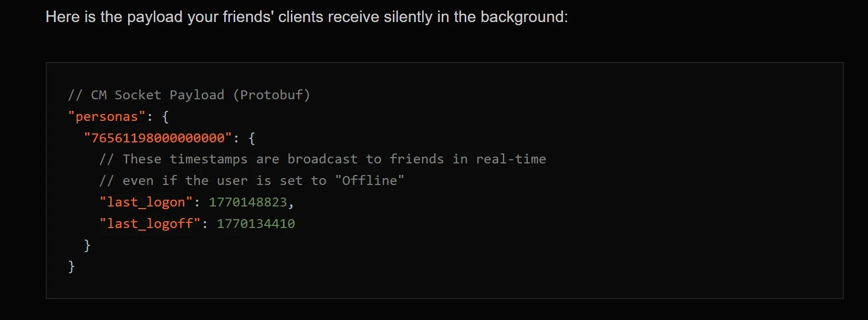Click the timestamp value 1770148823
The image size is (868, 320).
[x=248, y=202]
